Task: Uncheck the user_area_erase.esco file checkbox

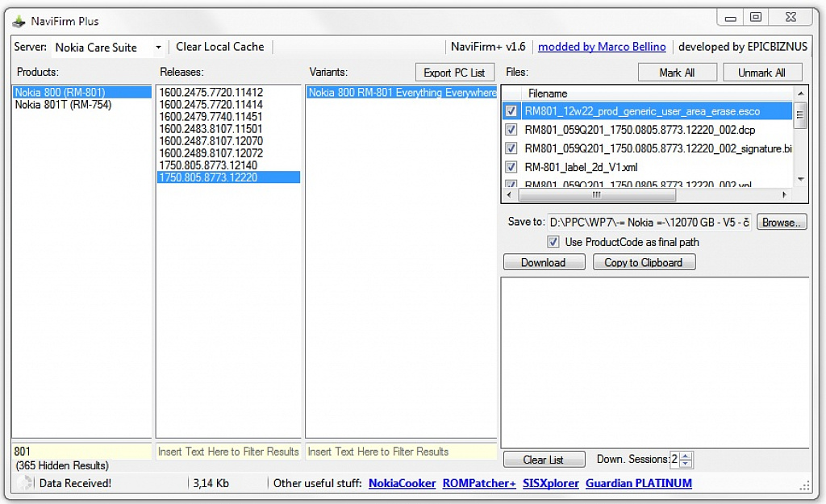Action: (x=511, y=111)
